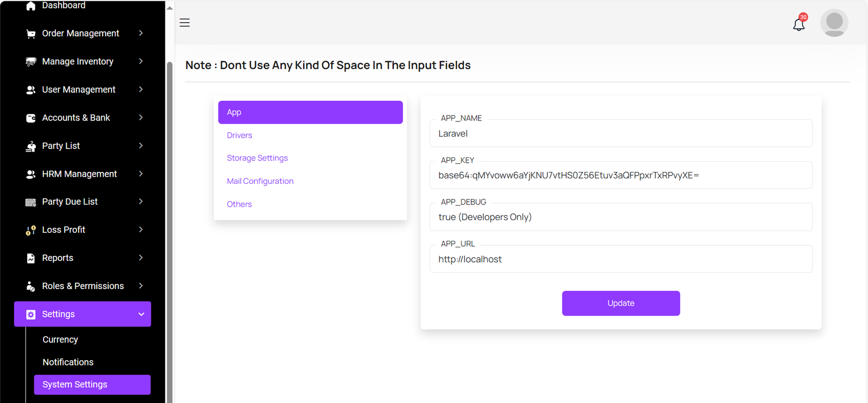Image resolution: width=868 pixels, height=403 pixels.
Task: Open the APP_DEBUG dropdown field
Action: tap(621, 217)
